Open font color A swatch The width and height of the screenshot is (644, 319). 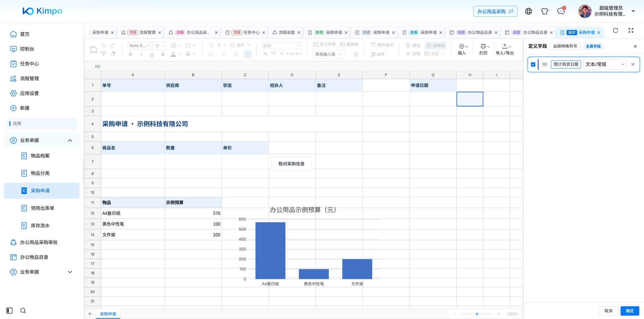pos(173,54)
